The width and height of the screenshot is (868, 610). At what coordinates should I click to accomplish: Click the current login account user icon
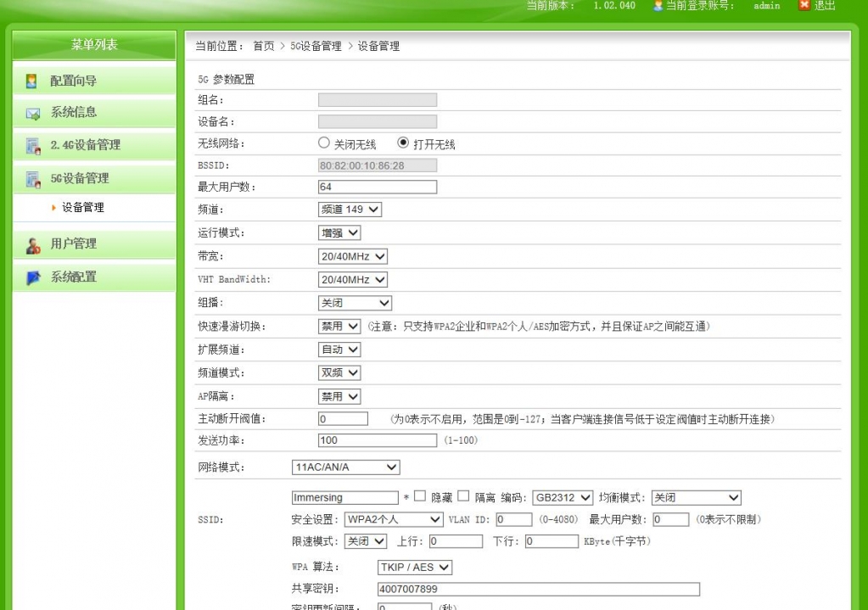[658, 6]
